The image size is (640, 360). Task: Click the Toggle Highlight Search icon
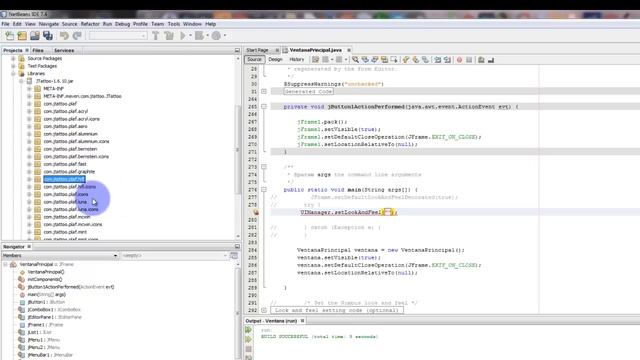point(384,60)
